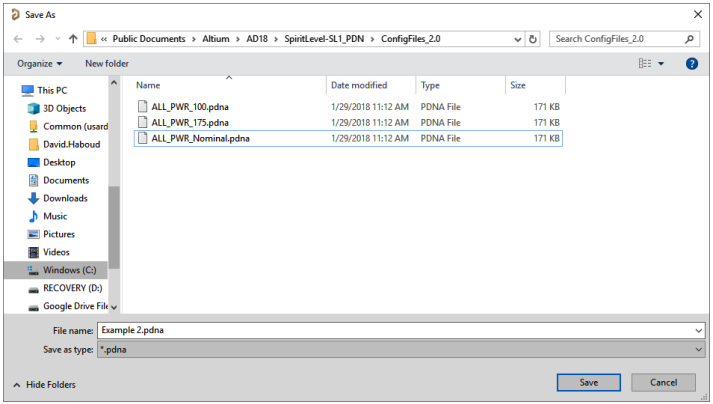Viewport: 713px width, 404px height.
Task: Sort files by Name column
Action: click(148, 86)
